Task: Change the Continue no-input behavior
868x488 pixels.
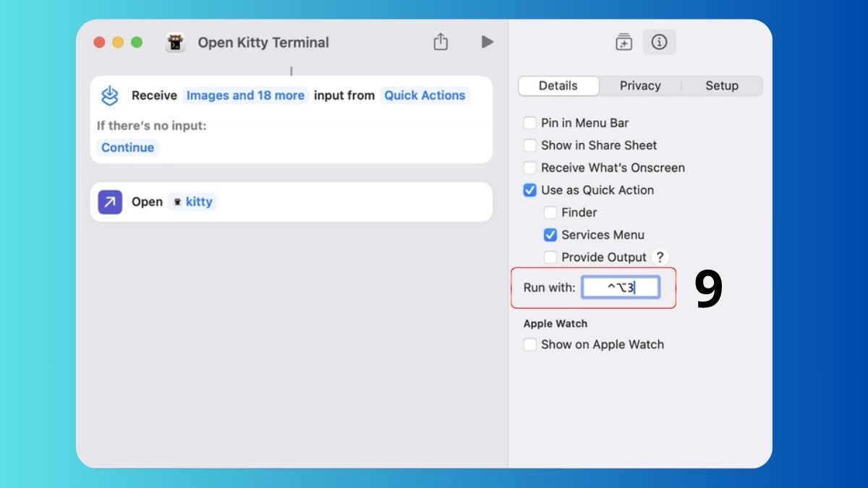Action: coord(127,147)
